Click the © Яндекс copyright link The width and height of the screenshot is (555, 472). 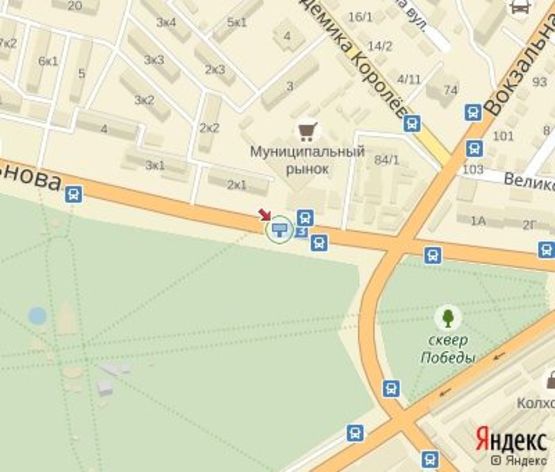pos(519,460)
